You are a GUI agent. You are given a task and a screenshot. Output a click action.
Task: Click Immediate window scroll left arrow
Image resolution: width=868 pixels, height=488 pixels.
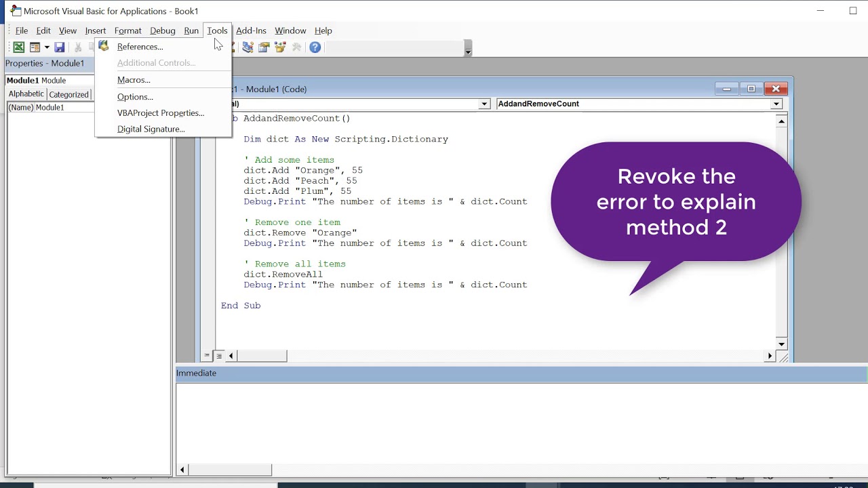(x=182, y=470)
